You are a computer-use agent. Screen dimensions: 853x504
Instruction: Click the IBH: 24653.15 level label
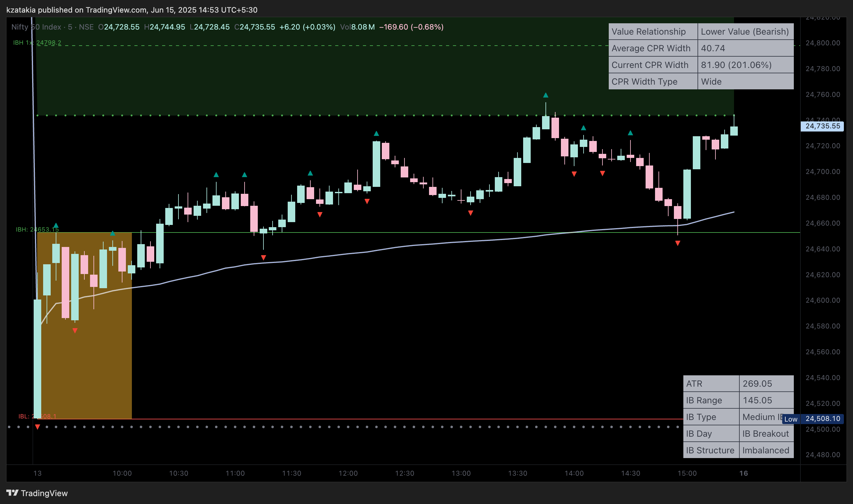point(37,229)
